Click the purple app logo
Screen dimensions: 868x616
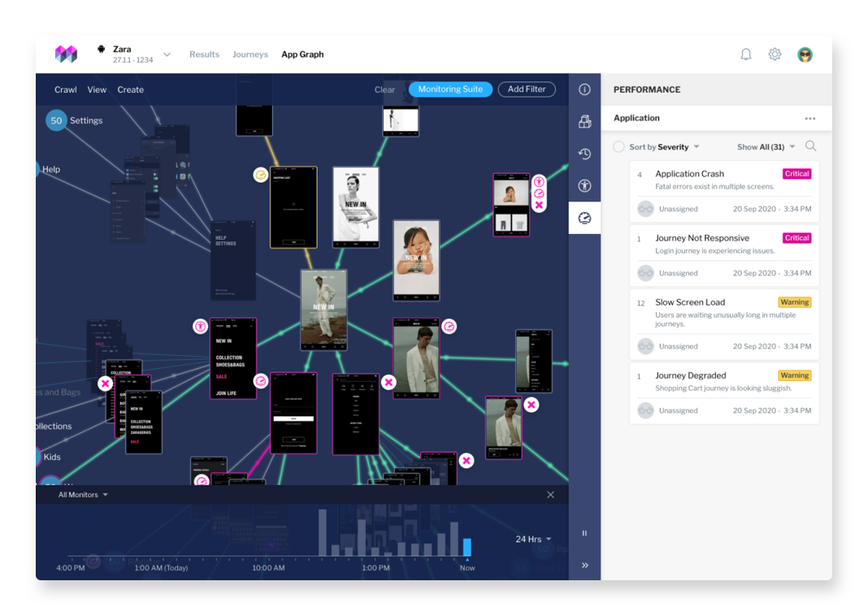coord(66,54)
